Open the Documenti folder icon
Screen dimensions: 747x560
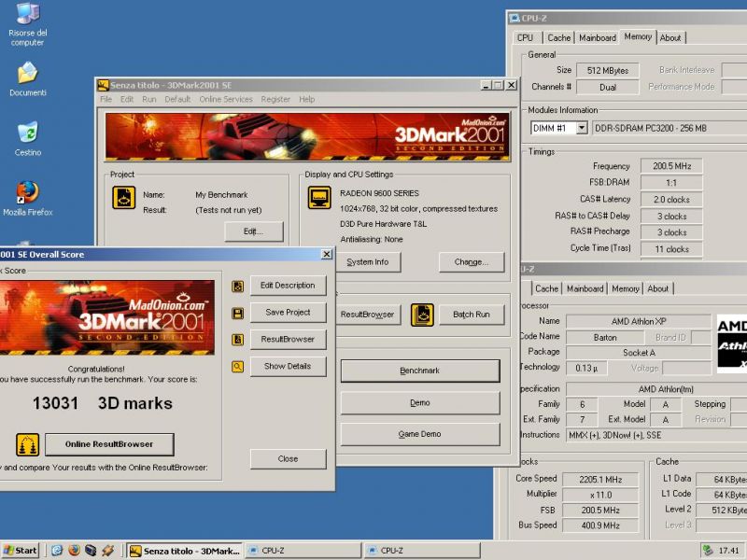tap(27, 73)
